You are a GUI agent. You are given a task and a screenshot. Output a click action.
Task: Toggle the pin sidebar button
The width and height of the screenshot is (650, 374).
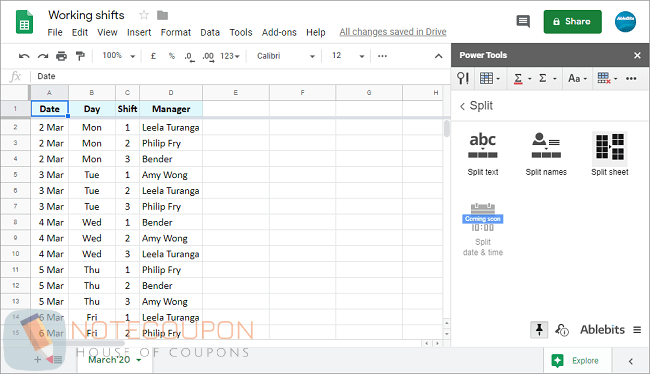(x=539, y=330)
